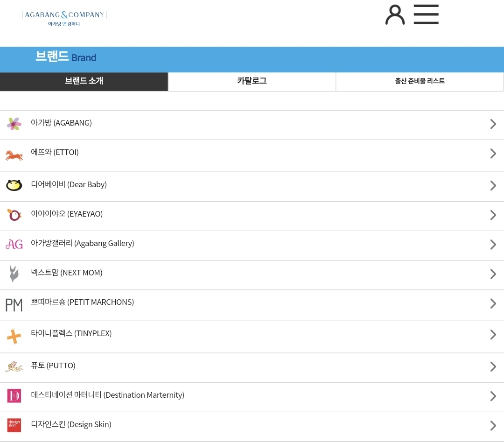Click the Agabang & Company logo
504x443 pixels.
tap(64, 19)
